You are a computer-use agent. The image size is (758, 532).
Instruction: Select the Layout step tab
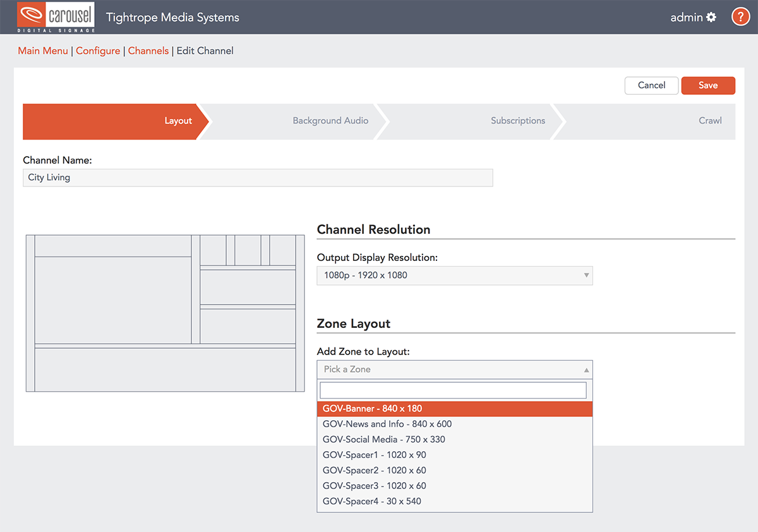tap(177, 121)
